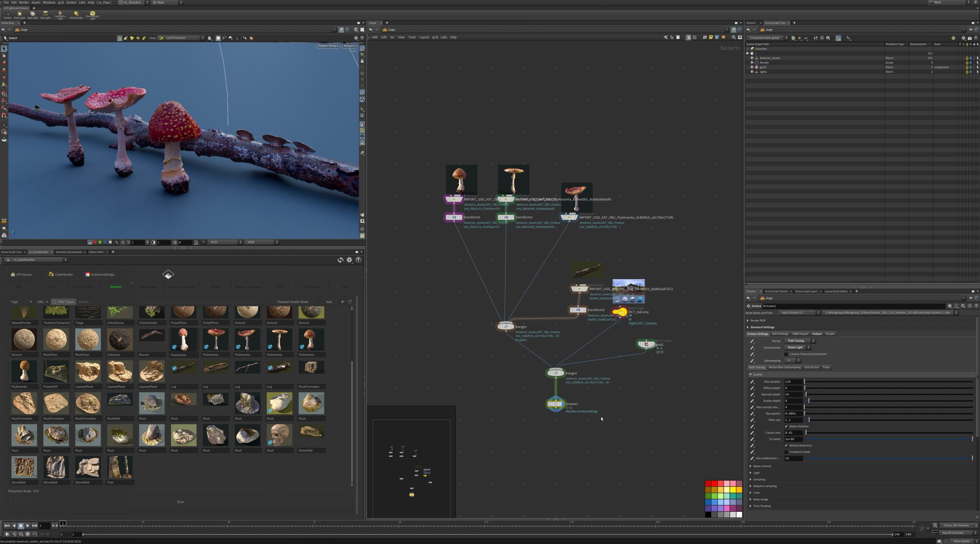Uncheck the Alpha shadows checkbox

pos(786,426)
